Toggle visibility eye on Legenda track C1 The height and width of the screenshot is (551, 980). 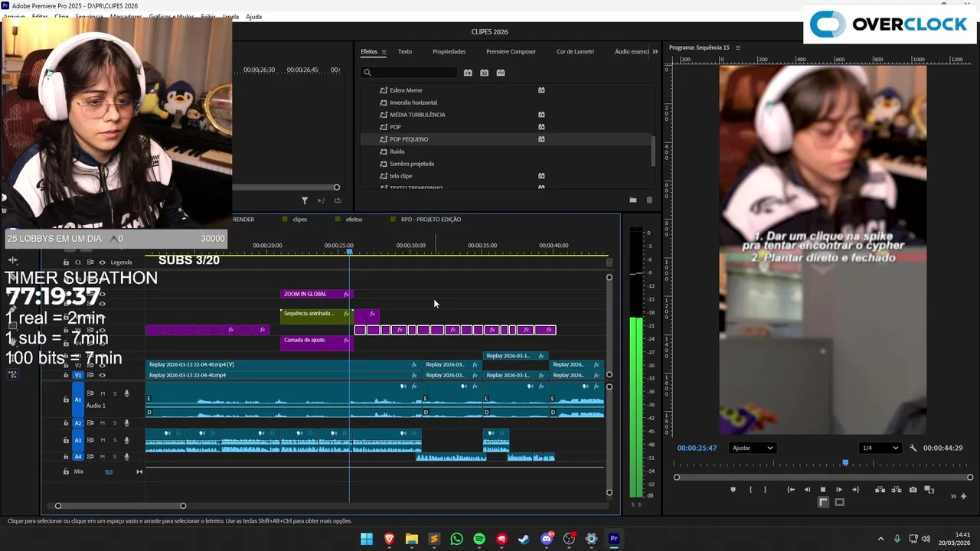point(102,262)
